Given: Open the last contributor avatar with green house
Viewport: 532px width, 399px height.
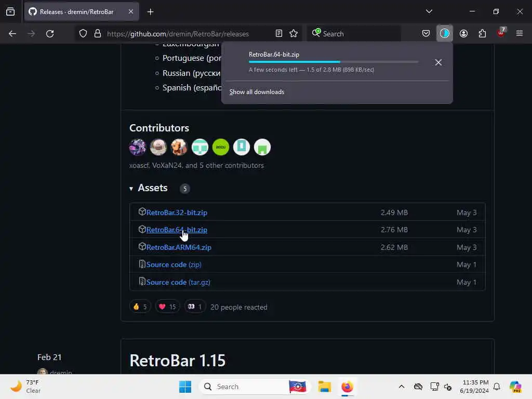Looking at the screenshot, I should tap(262, 147).
